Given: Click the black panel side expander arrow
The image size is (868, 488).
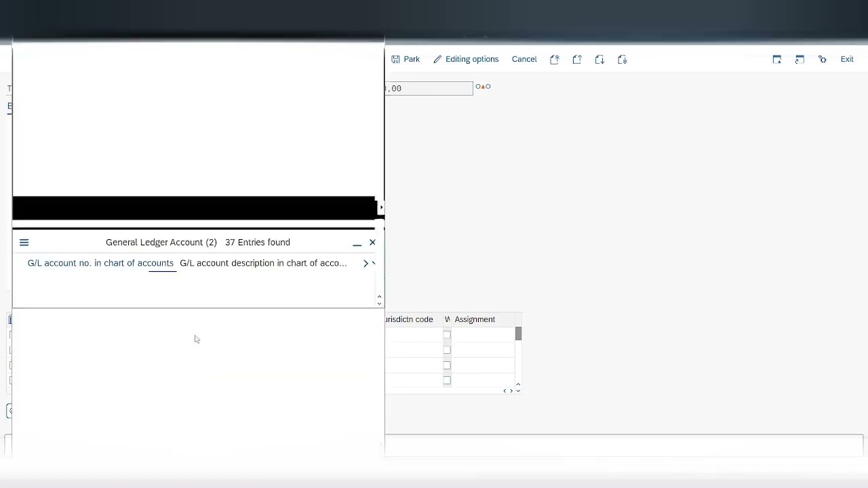Looking at the screenshot, I should point(381,207).
